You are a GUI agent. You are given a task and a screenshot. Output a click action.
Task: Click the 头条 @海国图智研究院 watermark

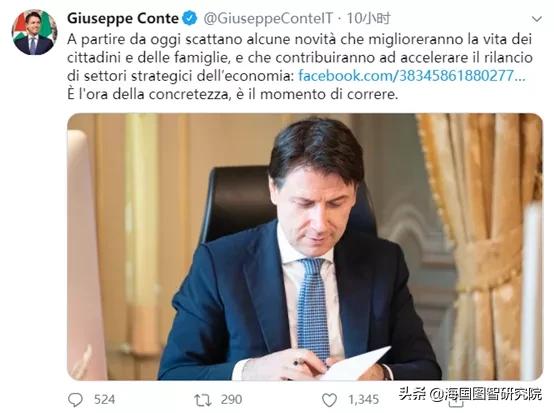pos(470,394)
